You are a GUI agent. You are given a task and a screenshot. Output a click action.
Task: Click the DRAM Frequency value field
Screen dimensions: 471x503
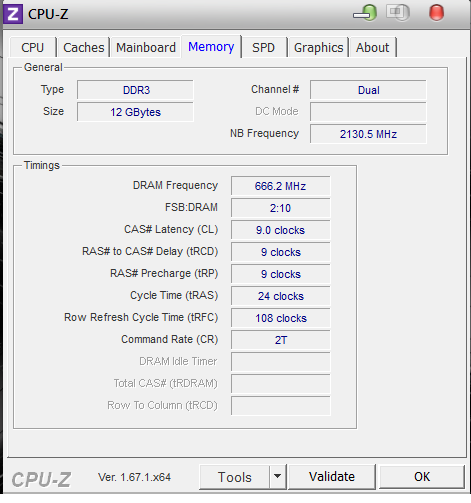(280, 186)
